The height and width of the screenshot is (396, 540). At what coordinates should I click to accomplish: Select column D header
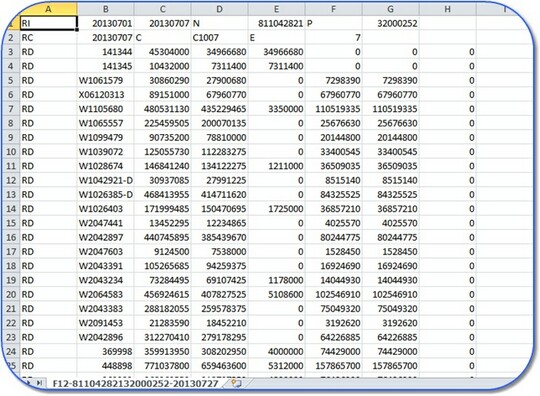219,9
